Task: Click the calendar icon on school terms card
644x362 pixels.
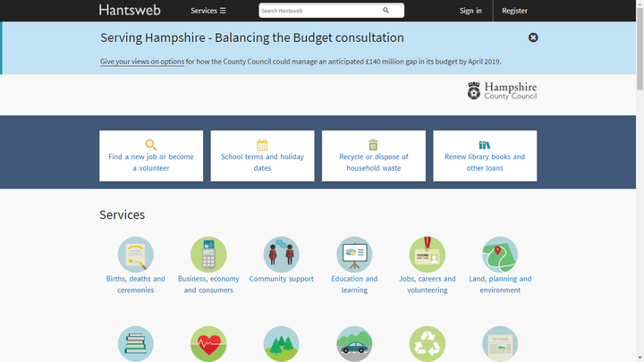Action: click(262, 145)
